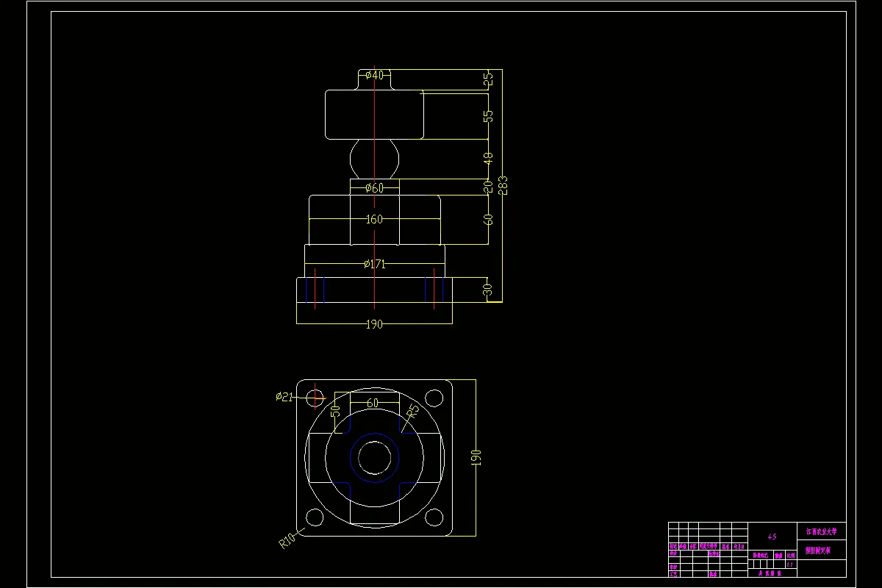The image size is (882, 588).
Task: Select the material value 45 in title block
Action: click(772, 537)
